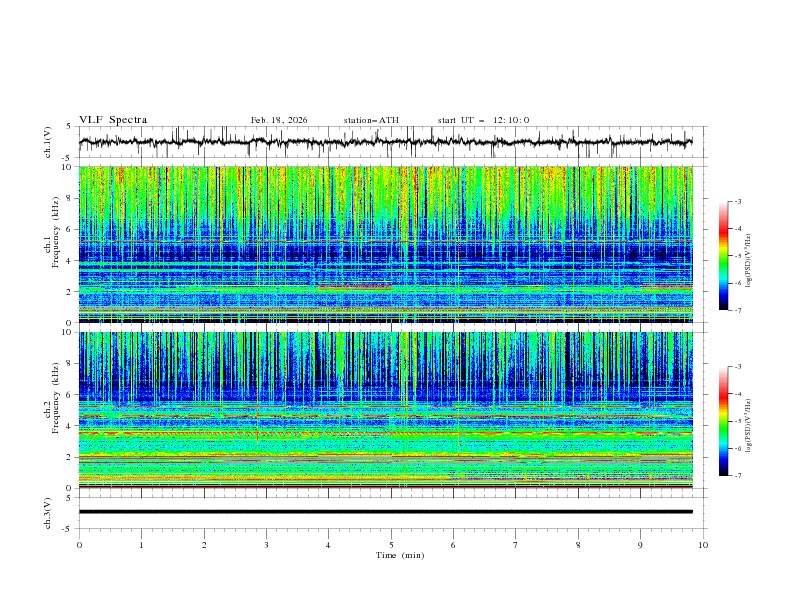Click the ch.2 spectrogram panel
Image resolution: width=792 pixels, height=612 pixels.
click(x=385, y=410)
